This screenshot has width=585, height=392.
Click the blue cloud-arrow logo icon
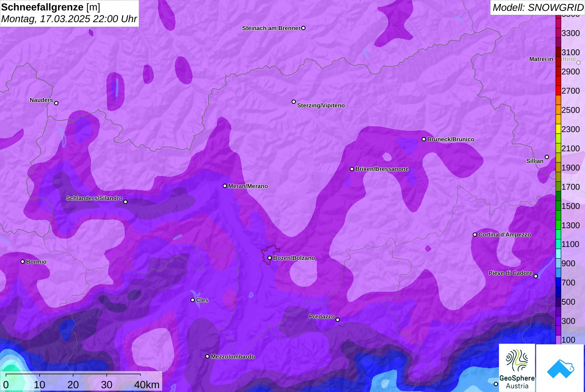click(560, 368)
